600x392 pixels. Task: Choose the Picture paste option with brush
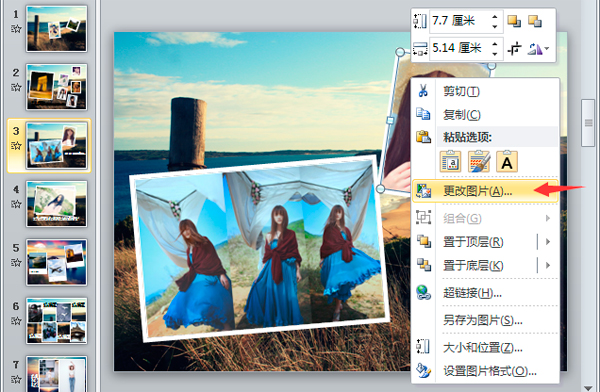(x=479, y=161)
